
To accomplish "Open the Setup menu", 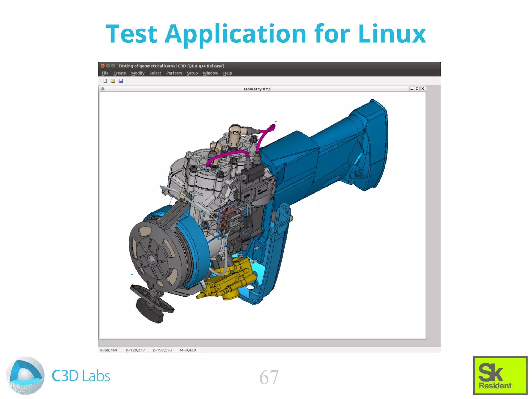I will coord(192,73).
